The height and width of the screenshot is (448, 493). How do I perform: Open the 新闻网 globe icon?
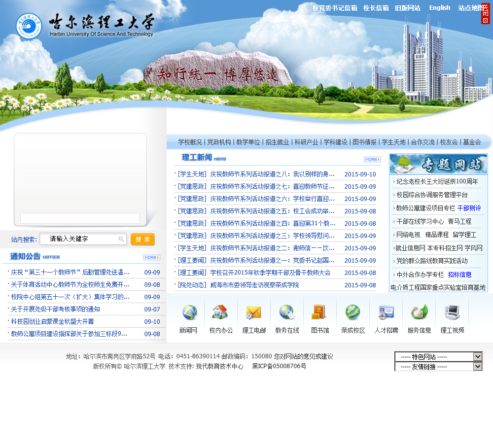pyautogui.click(x=190, y=312)
